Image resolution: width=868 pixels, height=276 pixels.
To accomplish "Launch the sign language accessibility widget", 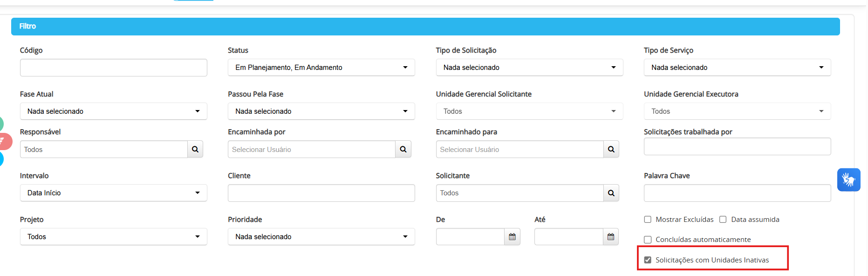I will (x=849, y=179).
